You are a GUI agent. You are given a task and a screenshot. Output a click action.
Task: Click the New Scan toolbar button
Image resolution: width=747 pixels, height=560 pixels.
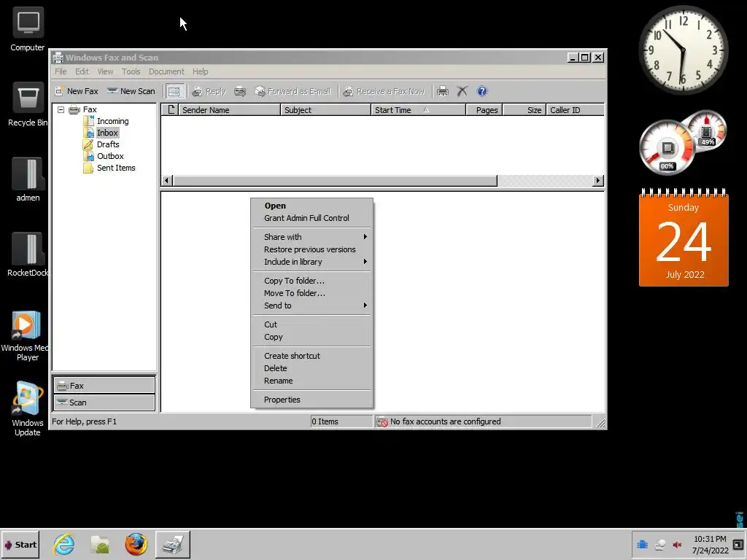[x=131, y=91]
